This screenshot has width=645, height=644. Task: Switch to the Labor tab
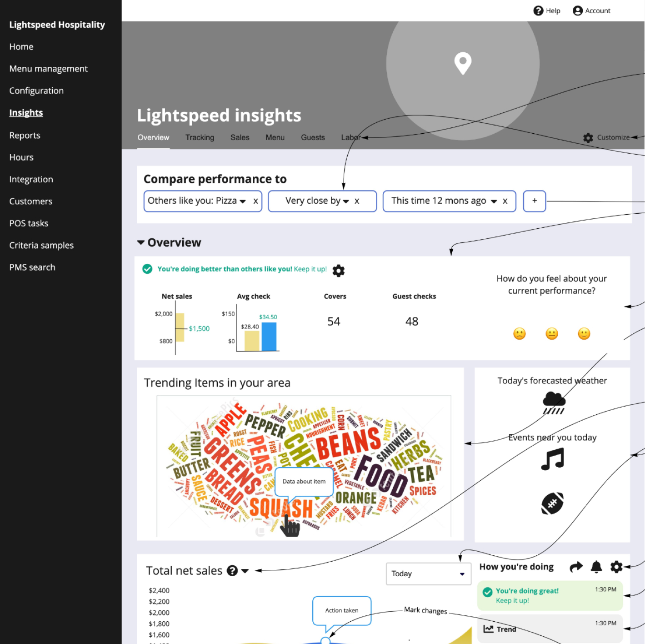tap(351, 137)
